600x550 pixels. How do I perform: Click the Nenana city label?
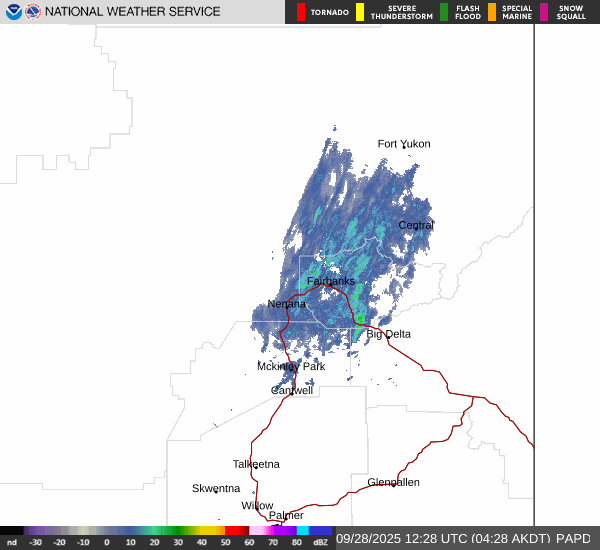point(287,304)
